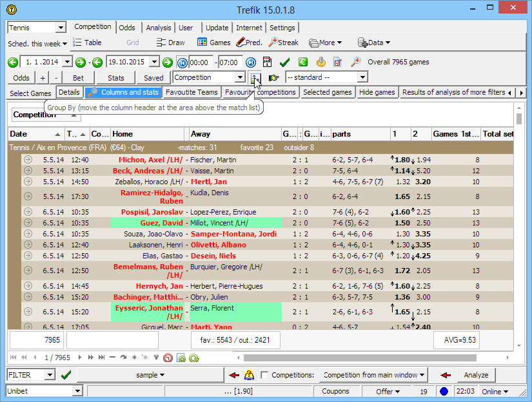Click the Stats button
Viewport: 532px width, 402px height.
tap(116, 77)
